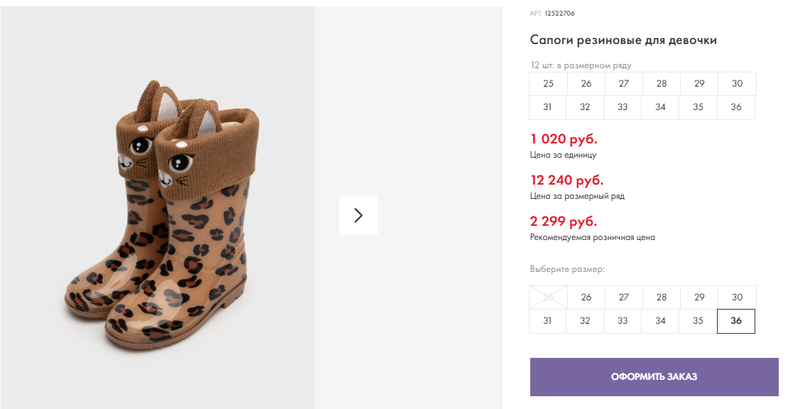Open the leopard rubber boots image
The height and width of the screenshot is (409, 800).
pos(162,216)
